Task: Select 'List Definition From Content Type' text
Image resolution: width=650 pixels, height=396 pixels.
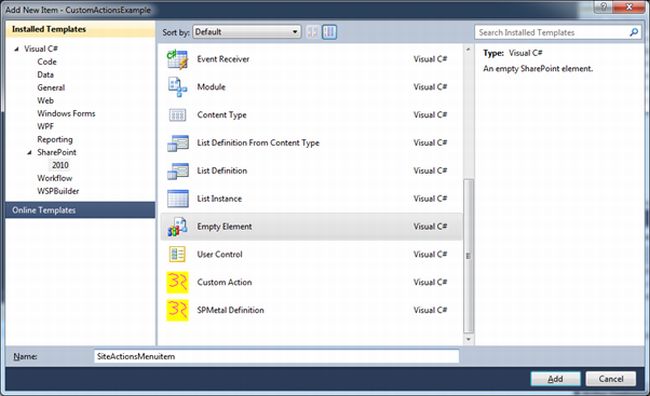Action: click(258, 143)
